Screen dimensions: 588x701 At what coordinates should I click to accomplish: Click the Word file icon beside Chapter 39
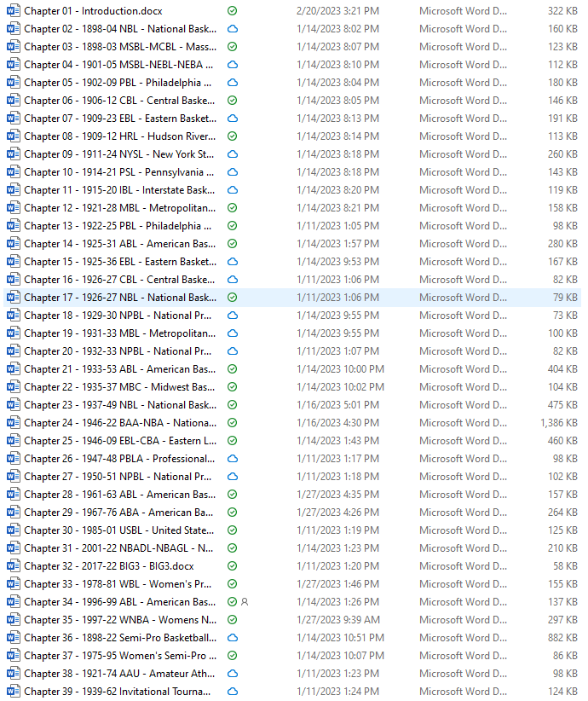point(14,691)
